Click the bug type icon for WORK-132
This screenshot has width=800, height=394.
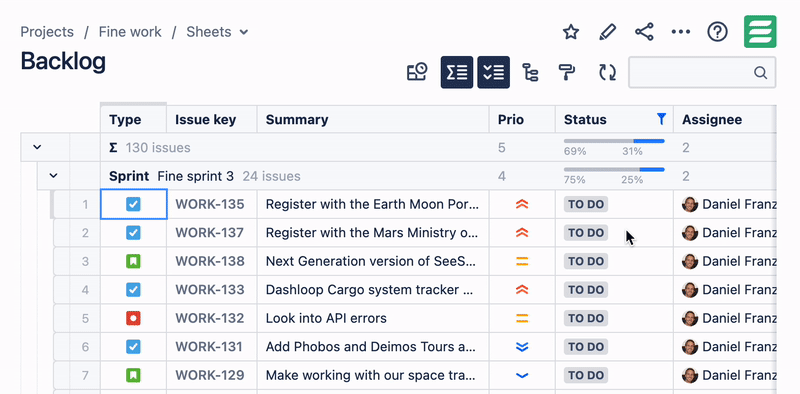[x=133, y=319]
